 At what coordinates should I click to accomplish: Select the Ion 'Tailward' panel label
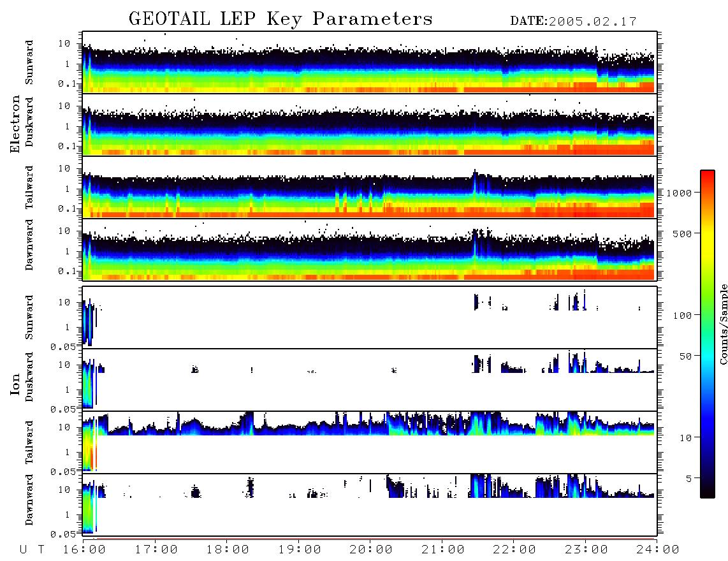click(x=29, y=442)
